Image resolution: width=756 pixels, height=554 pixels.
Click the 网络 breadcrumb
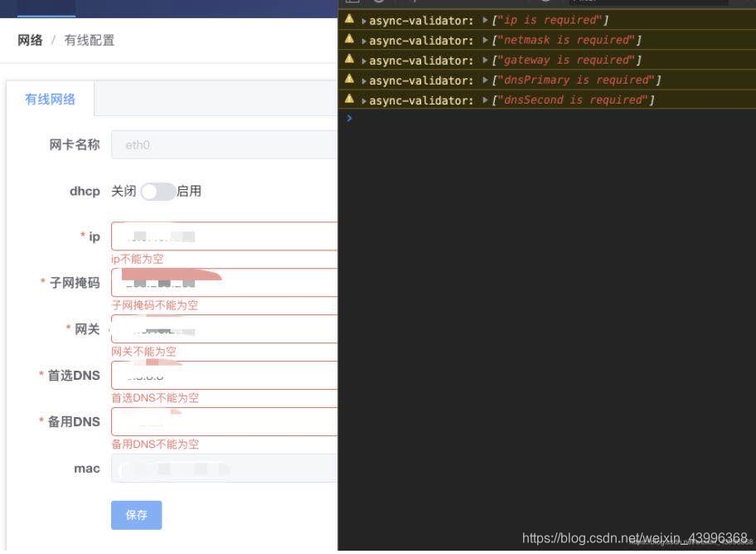[30, 40]
